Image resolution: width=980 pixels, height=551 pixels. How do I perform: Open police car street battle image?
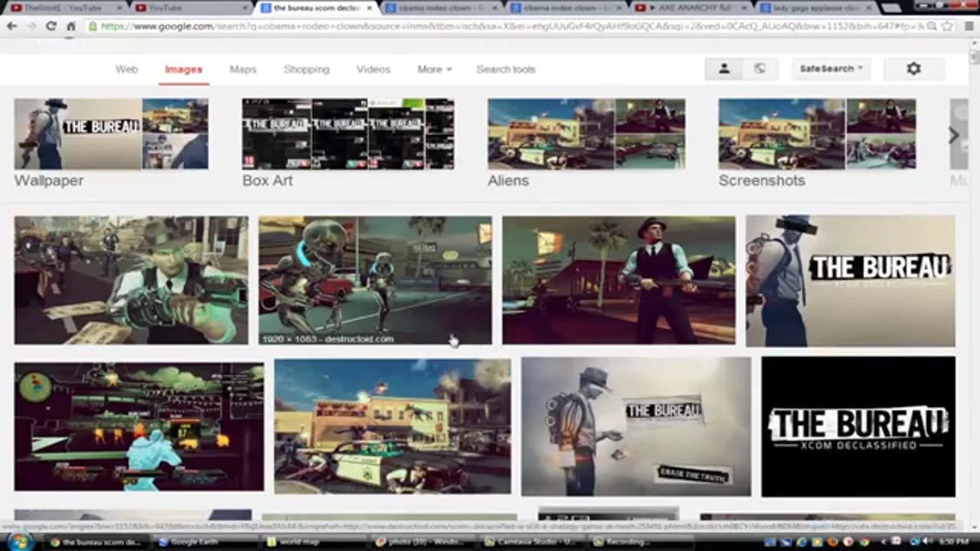click(392, 426)
